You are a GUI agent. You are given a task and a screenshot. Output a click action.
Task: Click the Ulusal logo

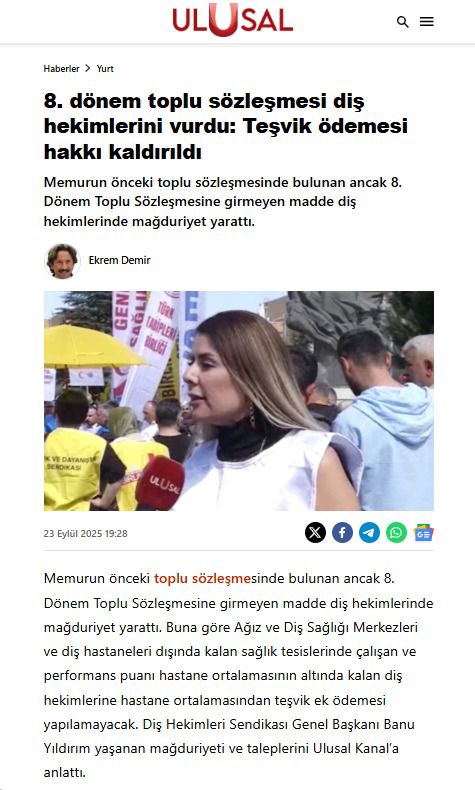pos(232,20)
